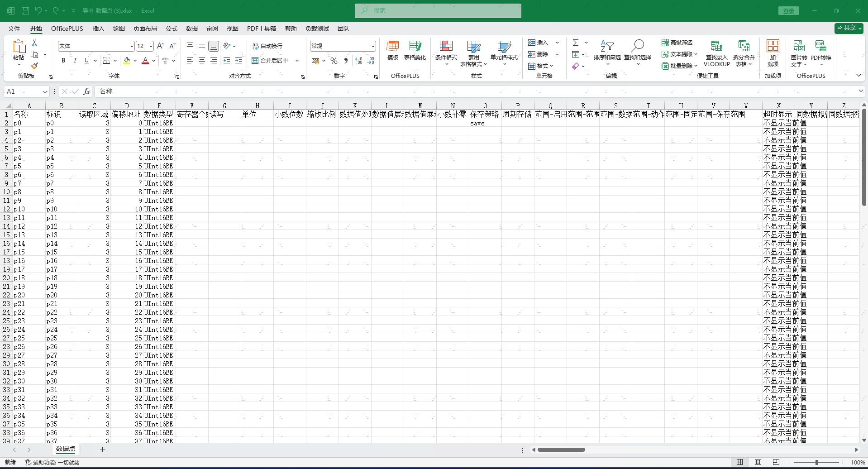Open the Name Box dropdown arrow
Image resolution: width=868 pixels, height=469 pixels.
tap(45, 92)
